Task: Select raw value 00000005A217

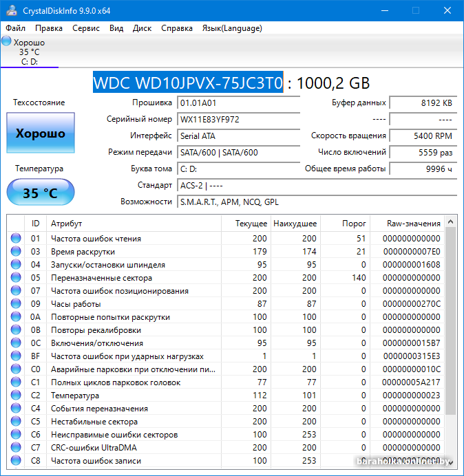Action: [411, 382]
